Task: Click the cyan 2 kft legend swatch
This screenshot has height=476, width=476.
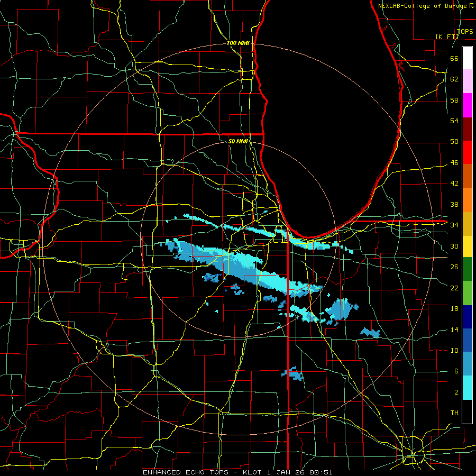Action: 467,388
